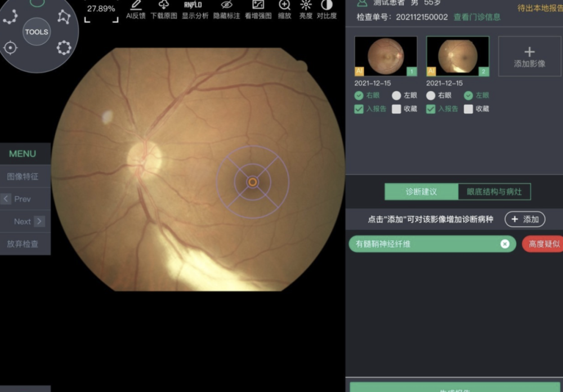The image size is (563, 392).
Task: Open the 对比度 contrast icon
Action: pos(327,5)
